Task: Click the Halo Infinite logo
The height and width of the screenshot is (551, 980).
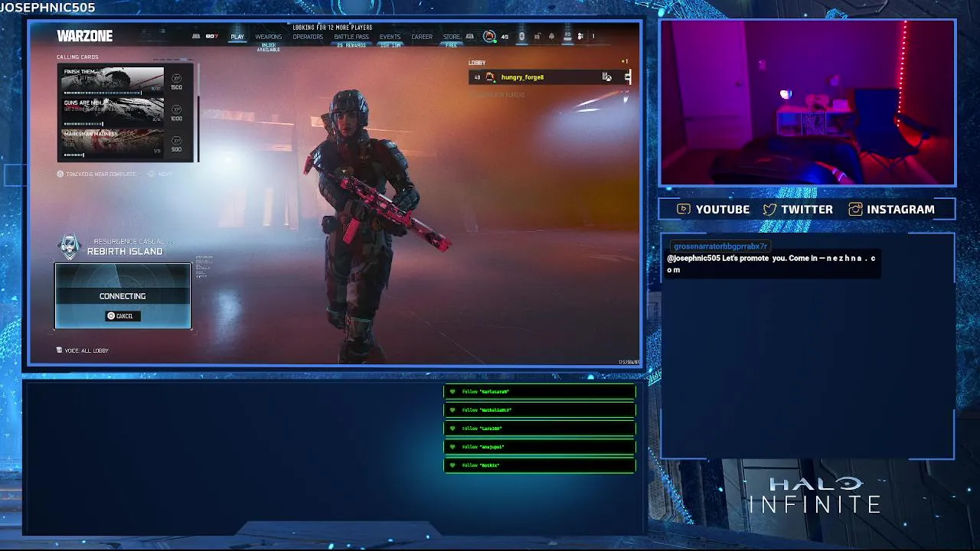Action: (x=815, y=495)
